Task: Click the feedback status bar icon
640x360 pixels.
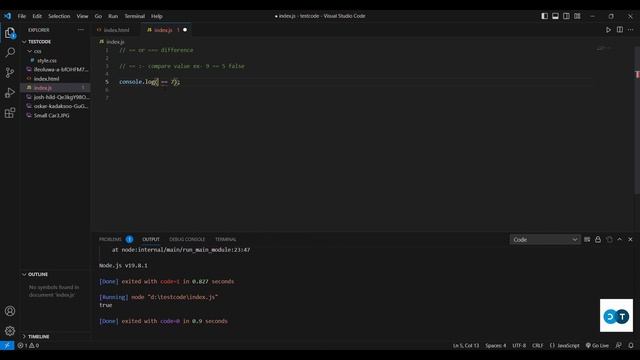Action: pos(619,345)
